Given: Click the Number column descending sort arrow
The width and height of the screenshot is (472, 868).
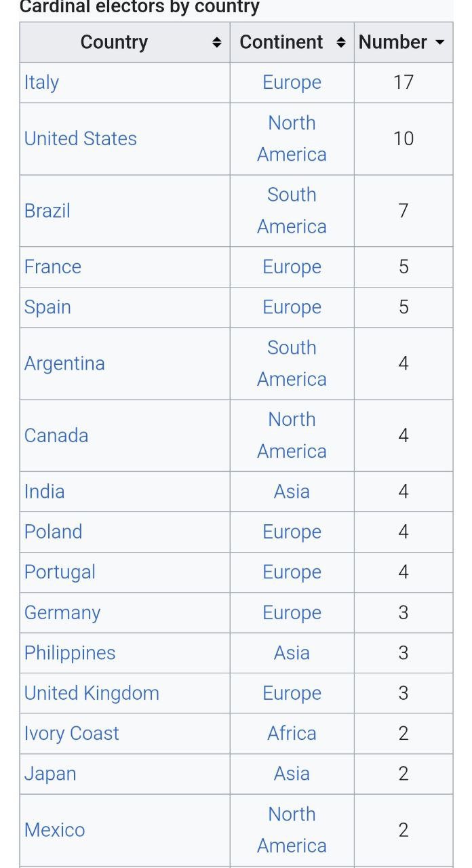Looking at the screenshot, I should 439,43.
